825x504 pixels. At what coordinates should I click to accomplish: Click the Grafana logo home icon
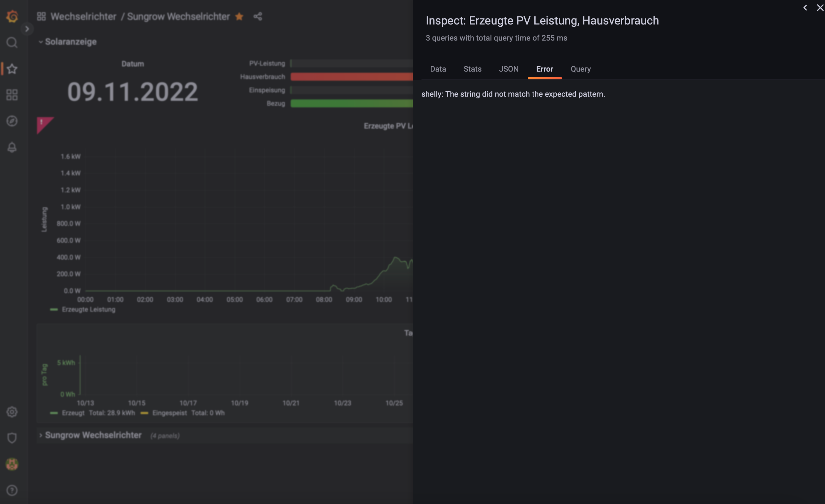[12, 16]
